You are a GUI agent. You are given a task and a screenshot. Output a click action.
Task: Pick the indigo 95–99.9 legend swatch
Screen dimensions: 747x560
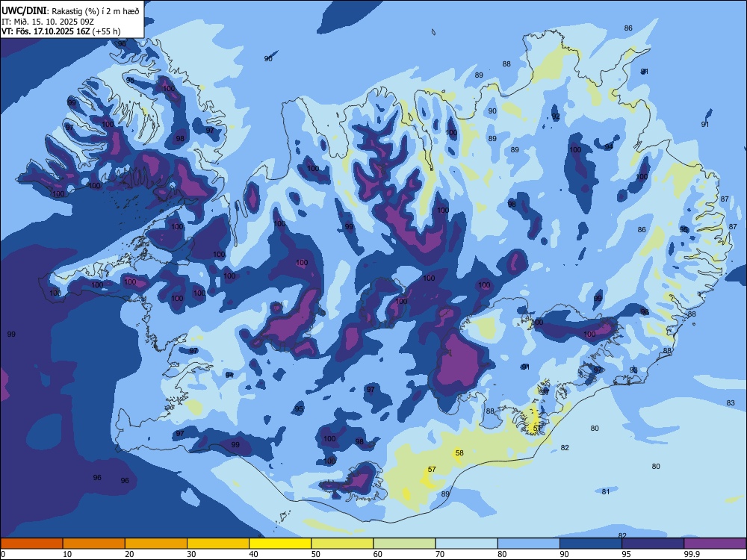point(653,544)
